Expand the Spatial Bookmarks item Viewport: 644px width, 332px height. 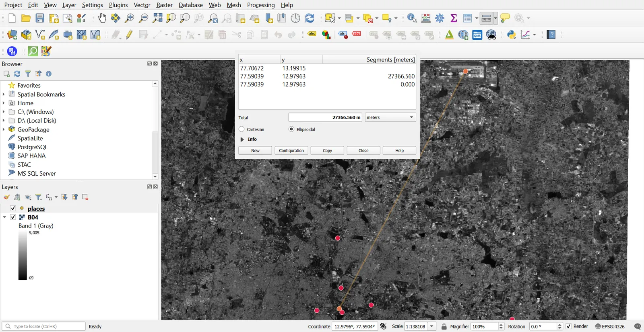[x=4, y=94]
